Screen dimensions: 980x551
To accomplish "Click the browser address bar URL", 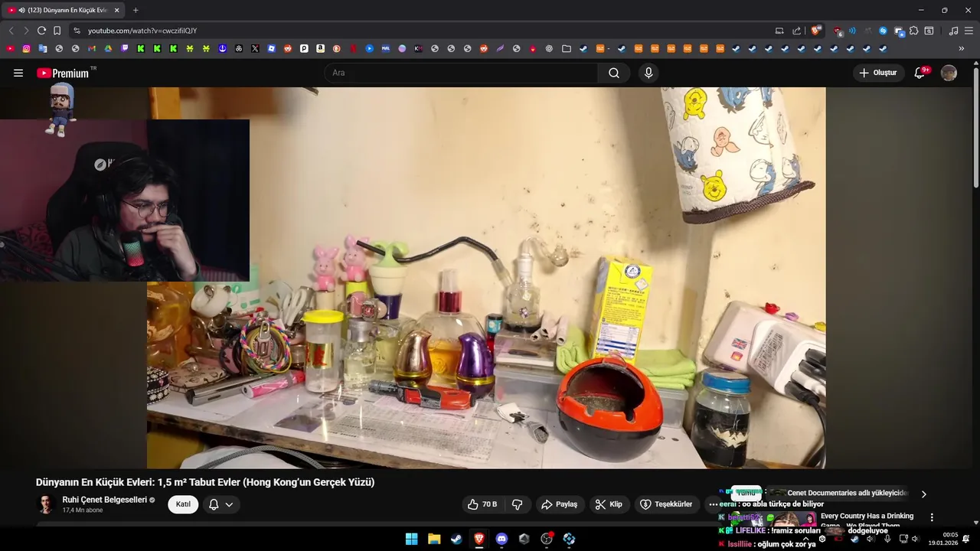I will (x=142, y=31).
